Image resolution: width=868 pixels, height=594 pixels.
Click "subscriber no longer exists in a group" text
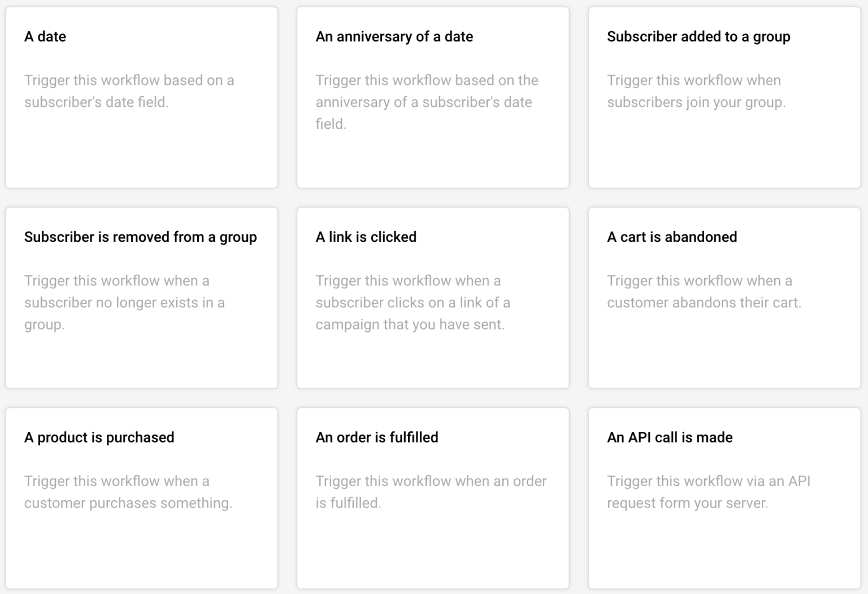(124, 303)
